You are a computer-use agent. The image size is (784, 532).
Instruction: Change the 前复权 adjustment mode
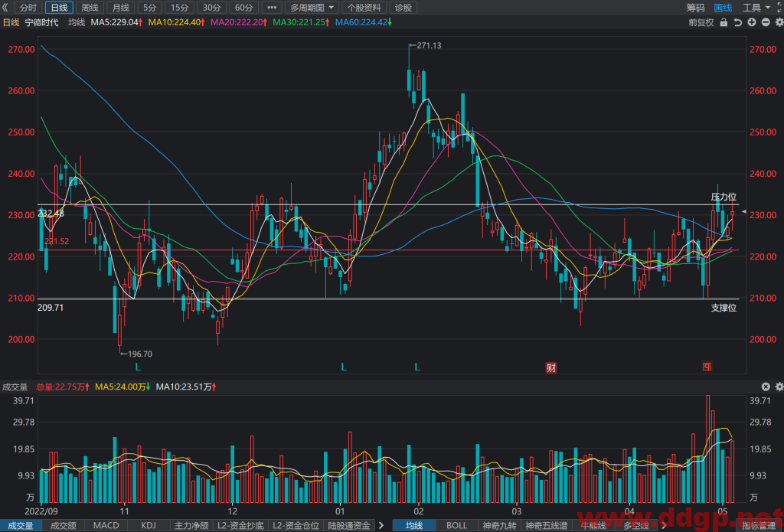pyautogui.click(x=701, y=22)
